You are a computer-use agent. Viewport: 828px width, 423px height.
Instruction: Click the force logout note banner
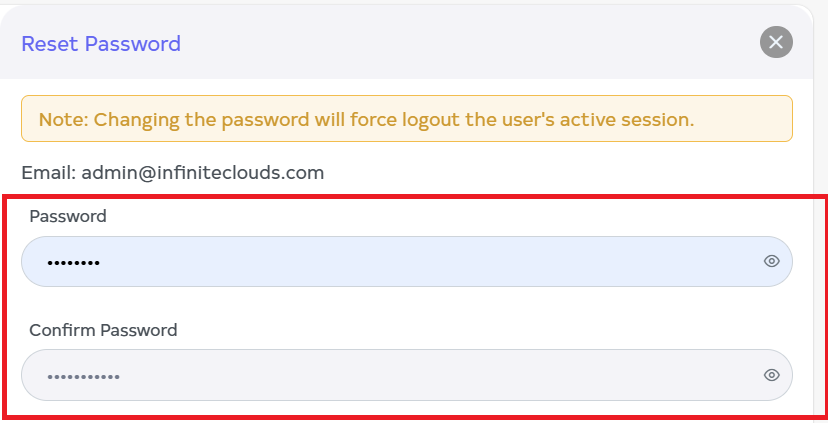(406, 119)
